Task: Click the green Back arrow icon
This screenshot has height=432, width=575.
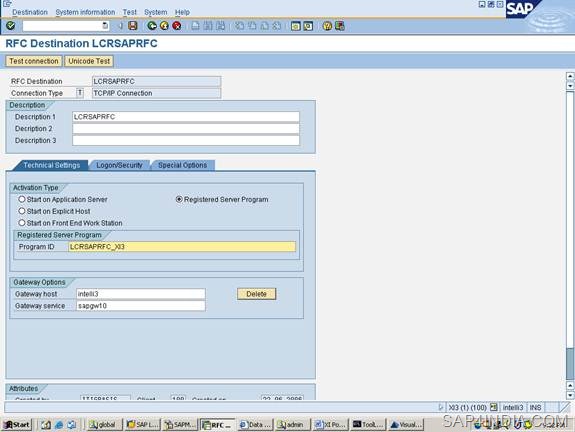Action: click(152, 26)
